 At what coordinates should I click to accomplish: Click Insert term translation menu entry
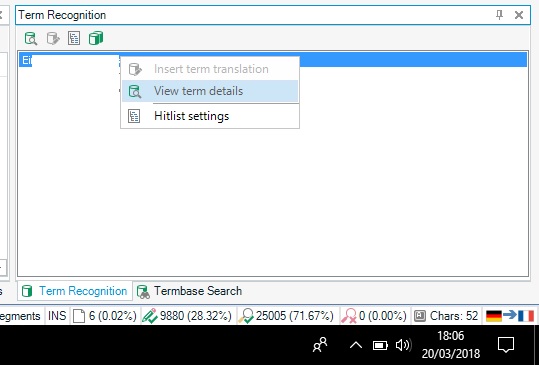coord(210,69)
